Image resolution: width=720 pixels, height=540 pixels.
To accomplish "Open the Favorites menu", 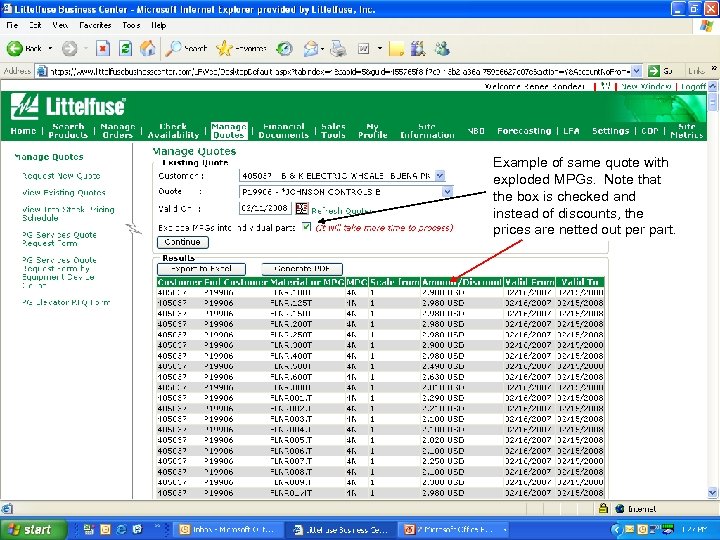I will (95, 25).
